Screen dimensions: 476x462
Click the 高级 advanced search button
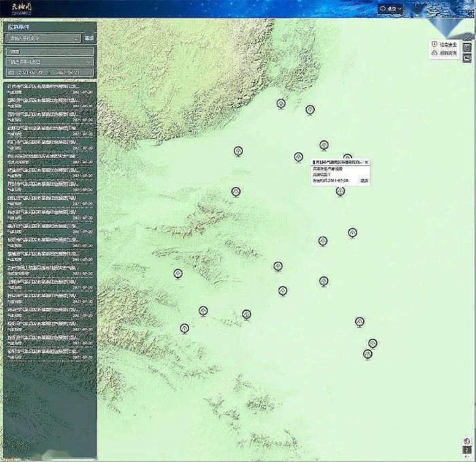click(x=89, y=39)
